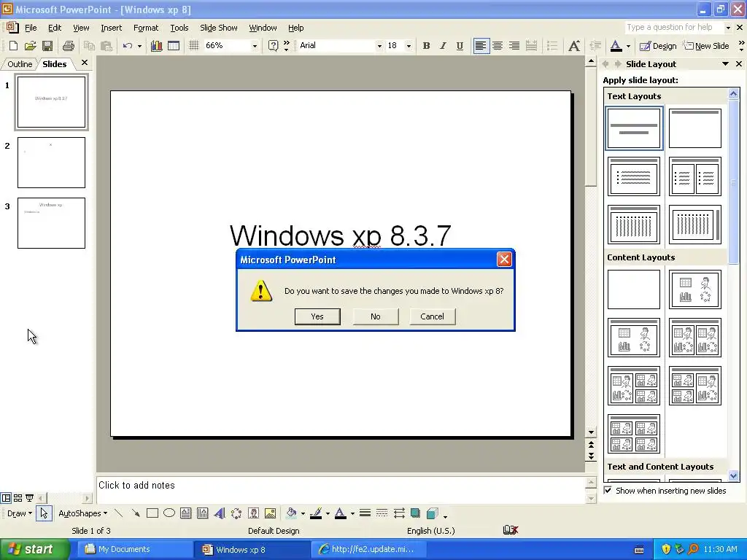Open the Draw menu dropdown
This screenshot has width=747, height=560.
tap(20, 513)
